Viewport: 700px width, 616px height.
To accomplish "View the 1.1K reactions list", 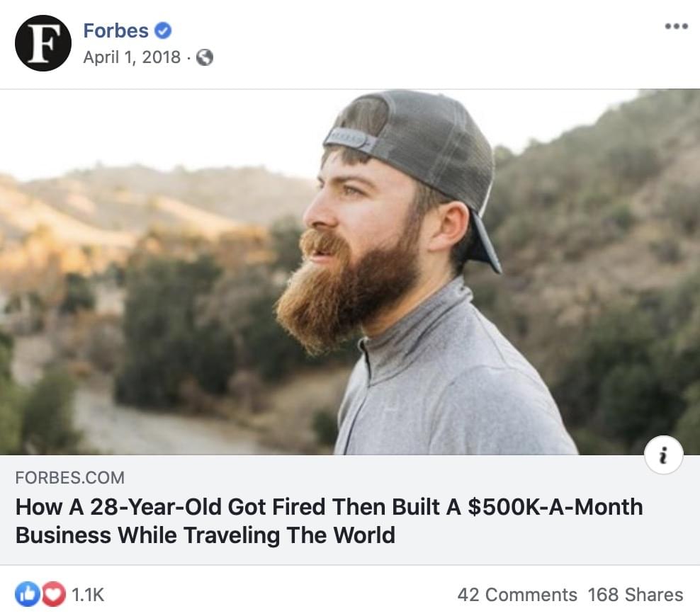I will (88, 595).
